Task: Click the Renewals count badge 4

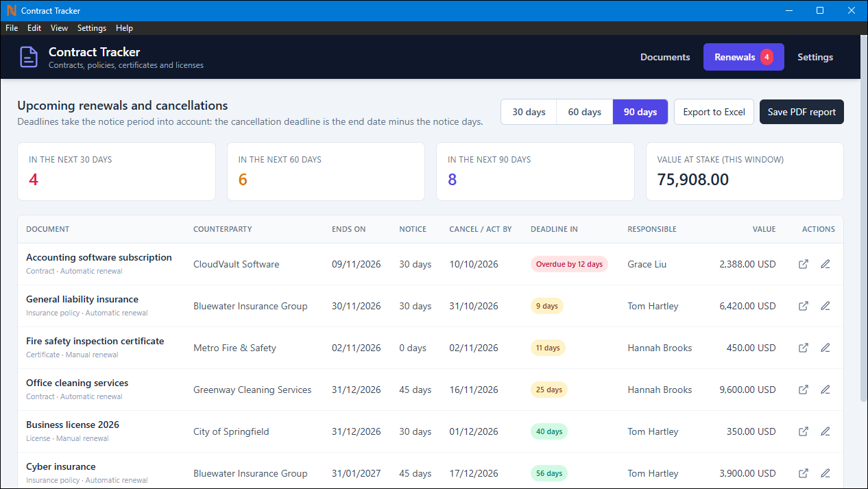Action: click(767, 57)
